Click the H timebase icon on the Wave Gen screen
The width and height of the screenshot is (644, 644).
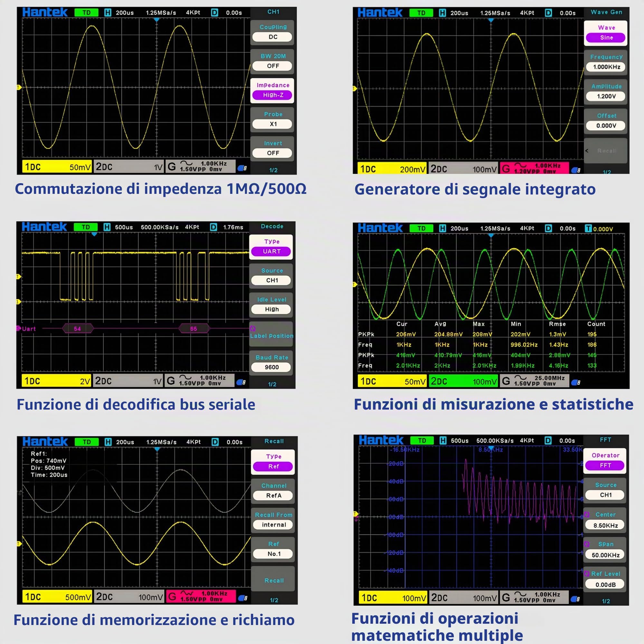pos(442,13)
